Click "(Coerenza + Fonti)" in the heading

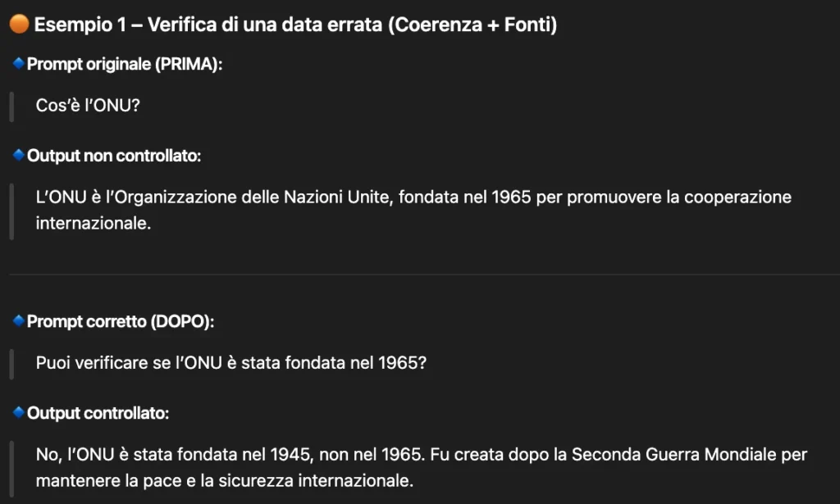[x=473, y=25]
